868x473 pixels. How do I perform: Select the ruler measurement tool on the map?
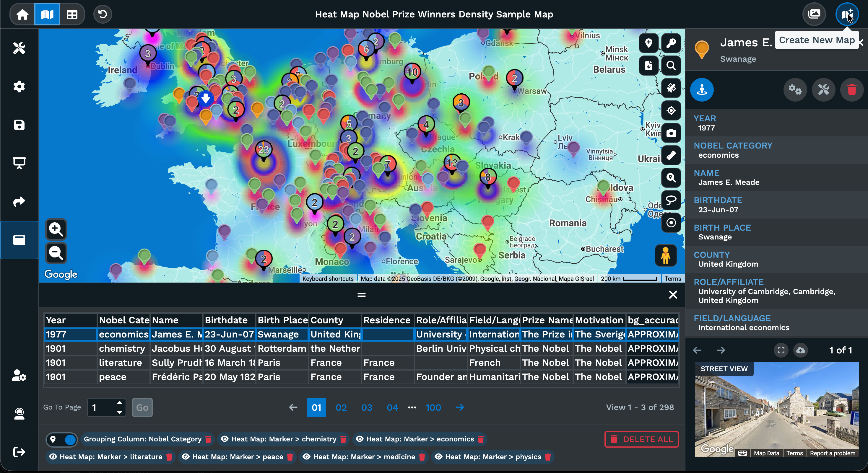click(671, 155)
